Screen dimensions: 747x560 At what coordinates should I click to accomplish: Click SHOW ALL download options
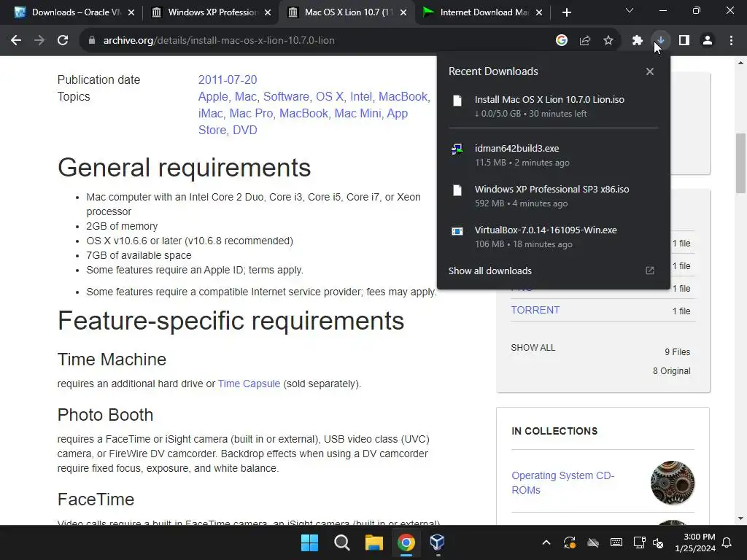point(533,348)
